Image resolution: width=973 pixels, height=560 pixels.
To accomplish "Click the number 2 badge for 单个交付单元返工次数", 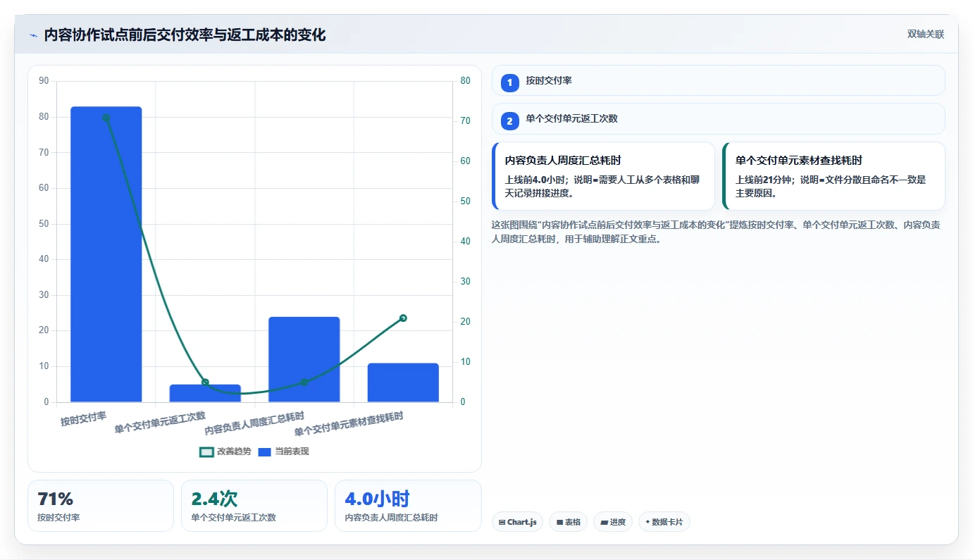I will point(510,121).
